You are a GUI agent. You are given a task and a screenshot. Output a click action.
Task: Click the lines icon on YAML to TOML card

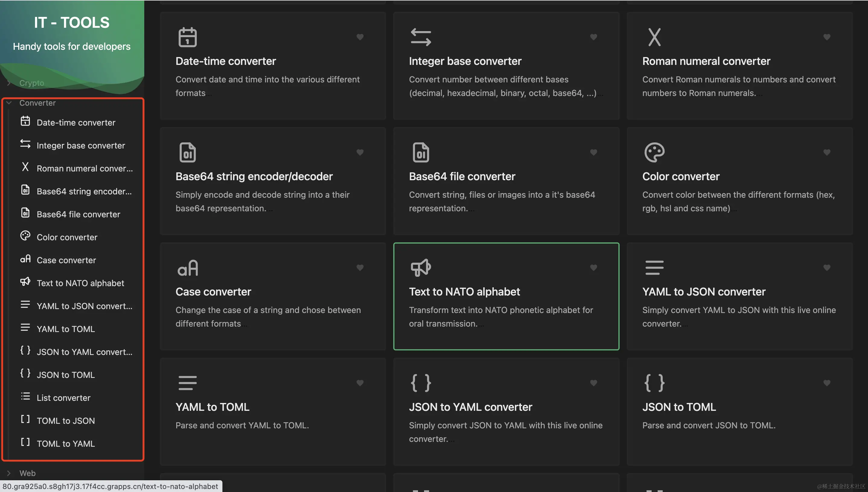pyautogui.click(x=187, y=383)
